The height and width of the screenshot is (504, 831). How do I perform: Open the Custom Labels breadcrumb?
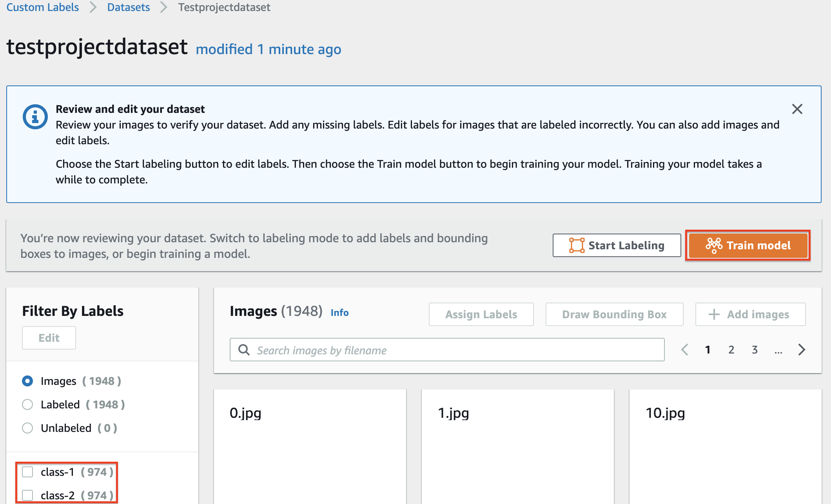click(43, 7)
